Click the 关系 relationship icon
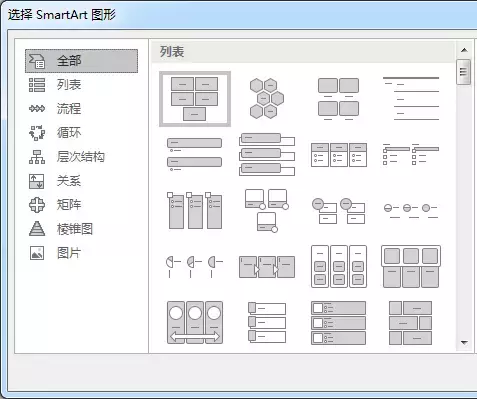This screenshot has width=477, height=399. (x=37, y=181)
